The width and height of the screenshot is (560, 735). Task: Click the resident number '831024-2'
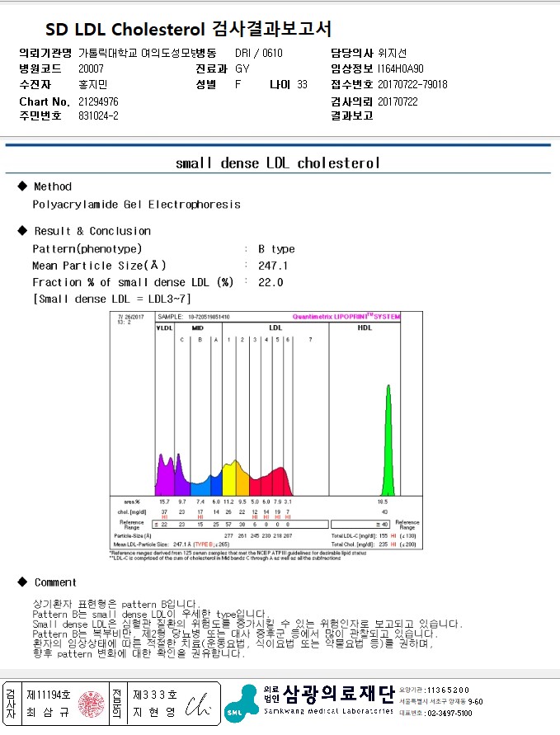pos(98,115)
